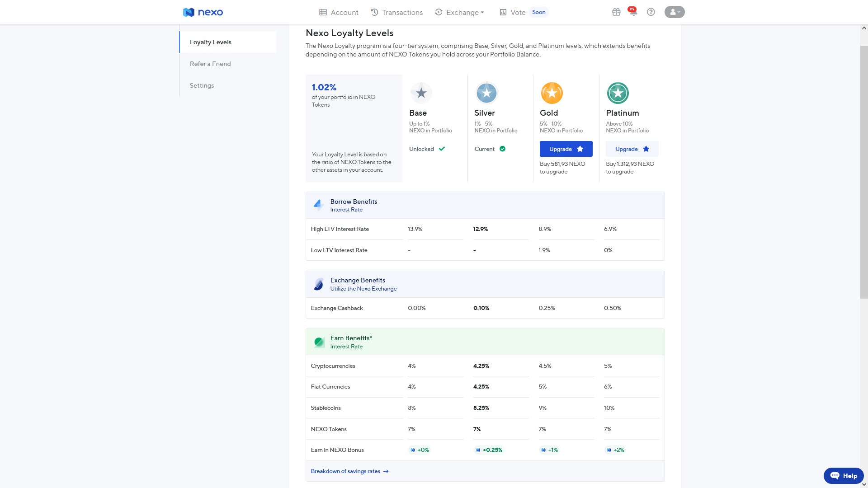Click NEXO token icon beside +1%
868x488 pixels.
pos(543,450)
